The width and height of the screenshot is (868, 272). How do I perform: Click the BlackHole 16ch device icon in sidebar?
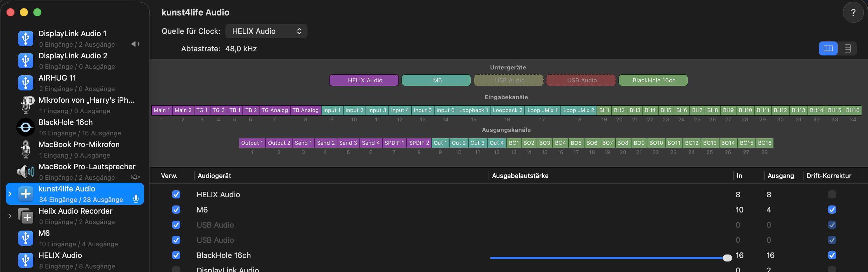[26, 128]
